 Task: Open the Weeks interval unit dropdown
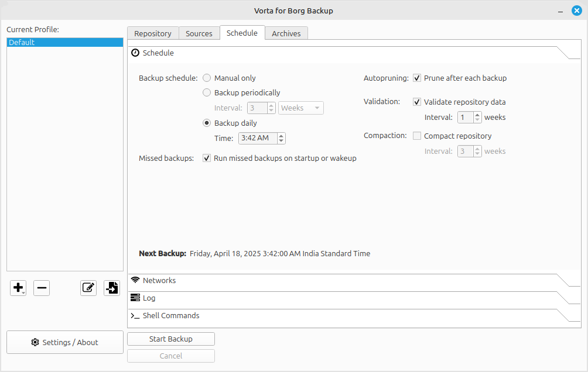300,108
